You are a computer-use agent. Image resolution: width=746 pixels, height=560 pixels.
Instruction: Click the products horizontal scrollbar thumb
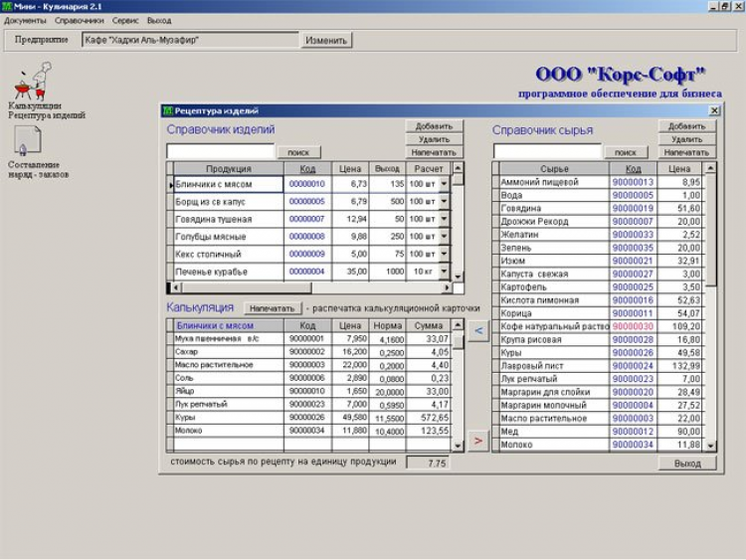247,287
